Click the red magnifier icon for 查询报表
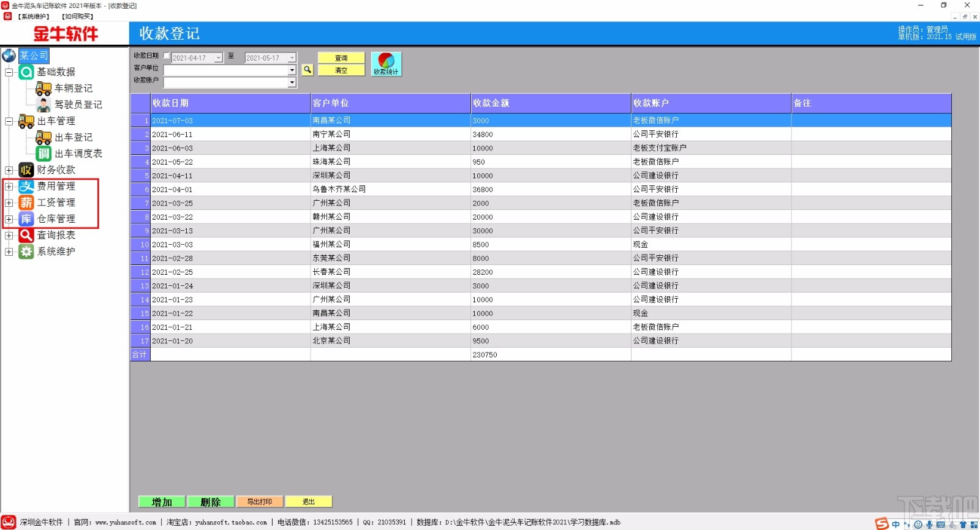This screenshot has height=530, width=980. 26,235
